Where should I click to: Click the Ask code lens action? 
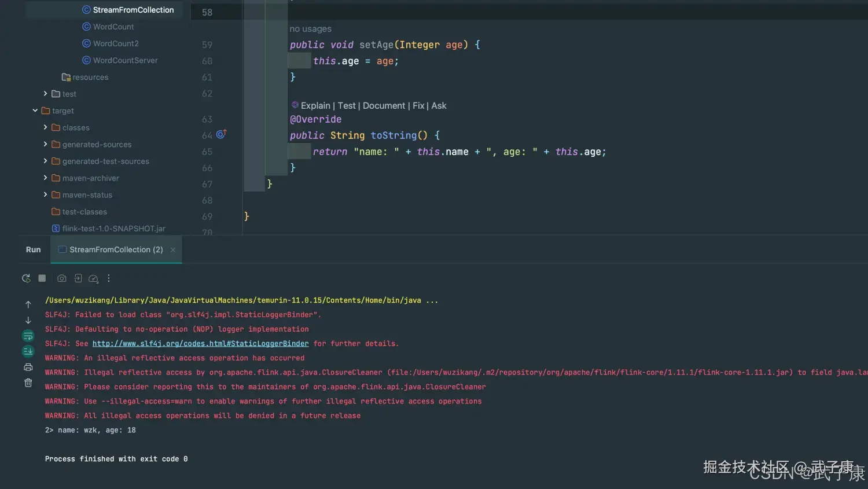point(439,105)
